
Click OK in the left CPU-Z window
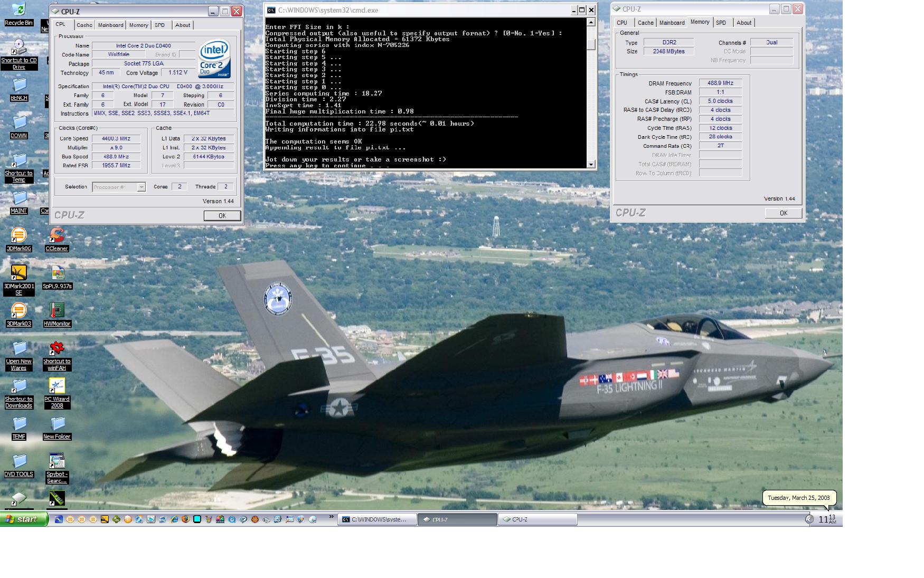coord(222,215)
